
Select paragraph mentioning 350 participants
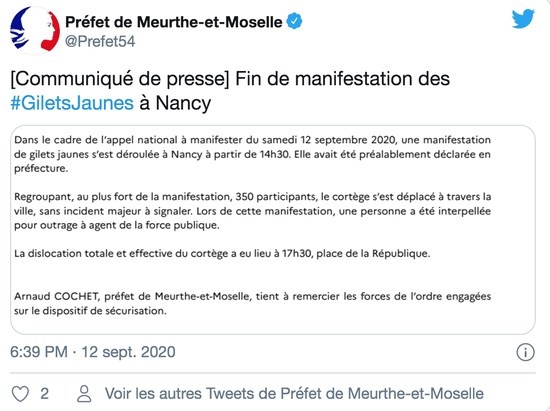[252, 211]
